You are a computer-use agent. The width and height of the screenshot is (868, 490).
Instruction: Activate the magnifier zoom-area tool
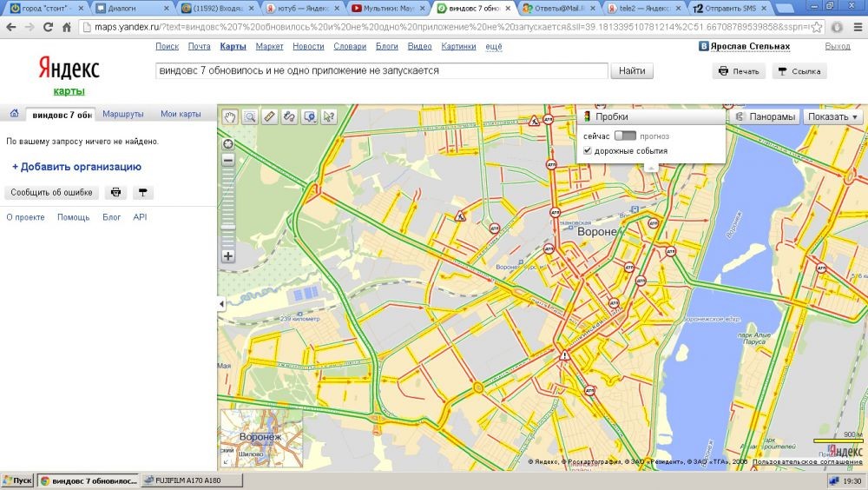click(x=250, y=116)
